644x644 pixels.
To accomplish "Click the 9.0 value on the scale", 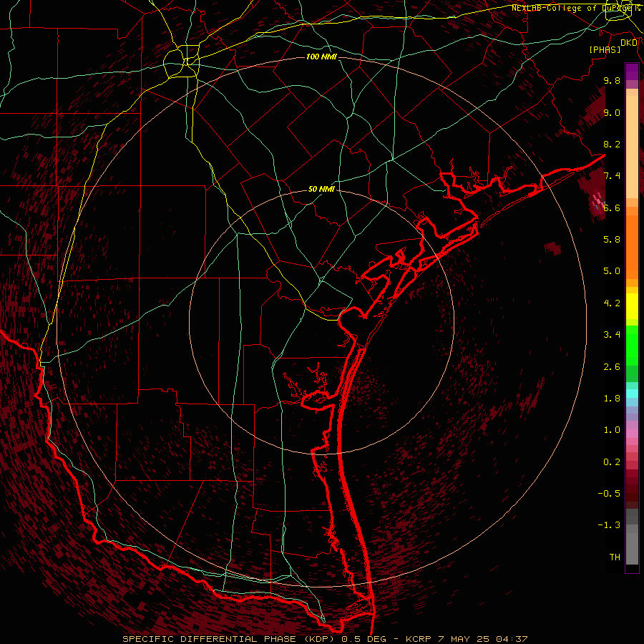I will coord(612,112).
